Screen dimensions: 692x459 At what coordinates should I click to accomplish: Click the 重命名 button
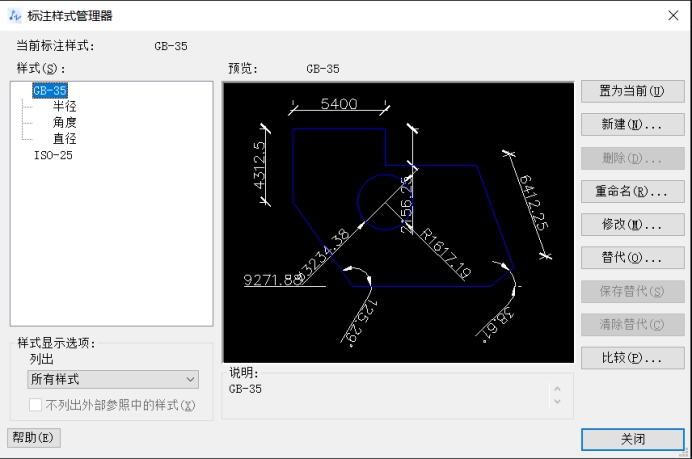pyautogui.click(x=632, y=191)
